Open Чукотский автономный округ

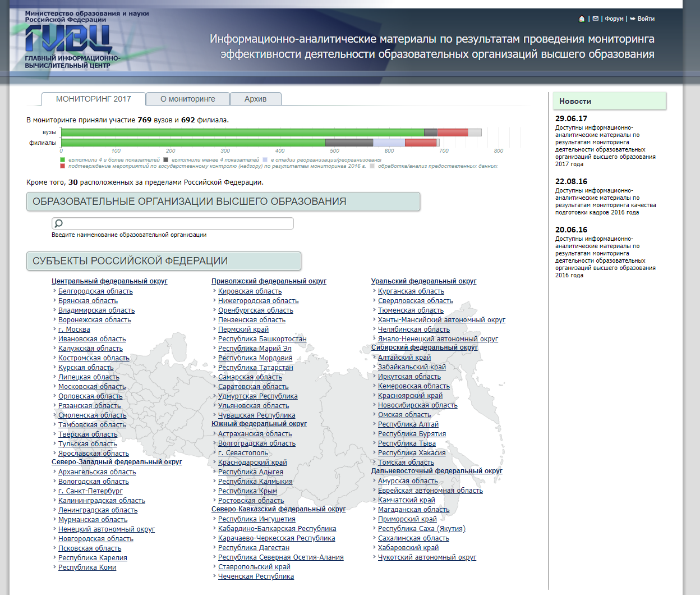pos(427,557)
